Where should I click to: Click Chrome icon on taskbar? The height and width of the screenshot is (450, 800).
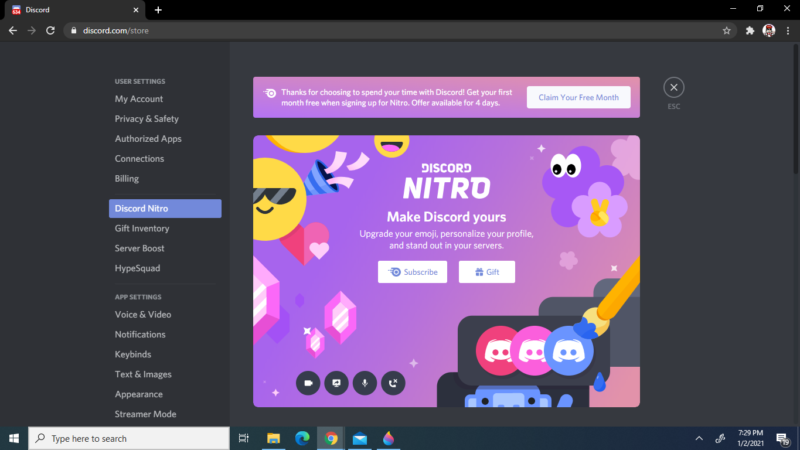[331, 438]
